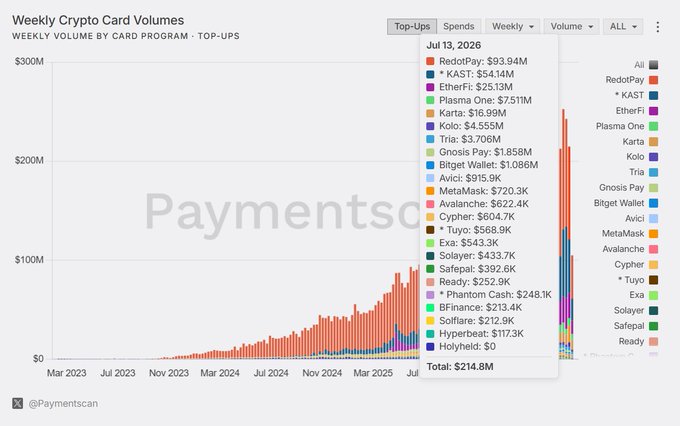The width and height of the screenshot is (680, 426).
Task: Click the $300M y-axis label
Action: [29, 62]
